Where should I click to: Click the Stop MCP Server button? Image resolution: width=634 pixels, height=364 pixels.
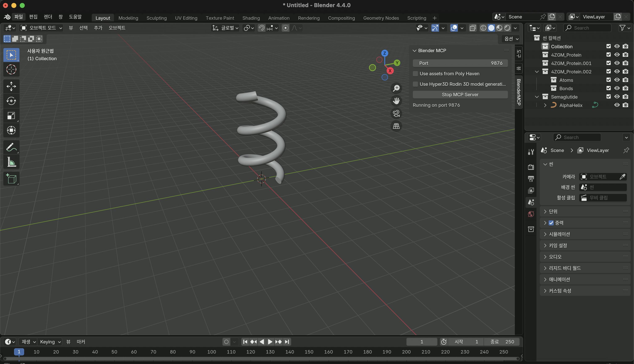tap(460, 95)
